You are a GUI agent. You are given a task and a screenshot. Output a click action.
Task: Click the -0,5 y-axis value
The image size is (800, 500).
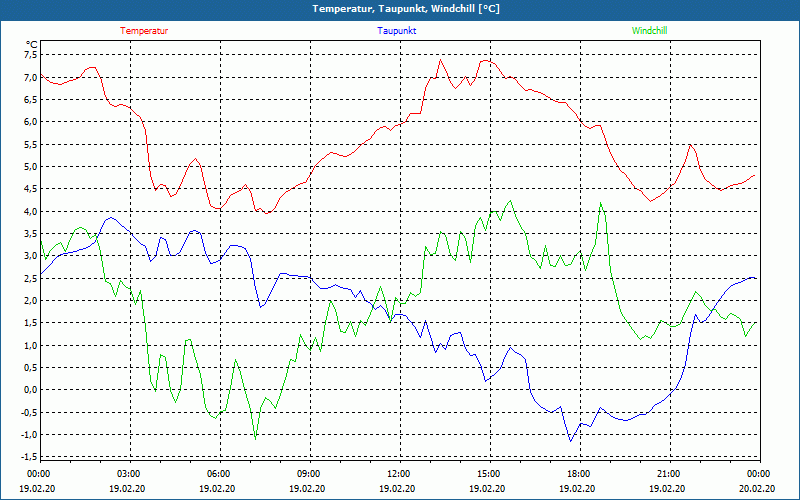tap(30, 412)
